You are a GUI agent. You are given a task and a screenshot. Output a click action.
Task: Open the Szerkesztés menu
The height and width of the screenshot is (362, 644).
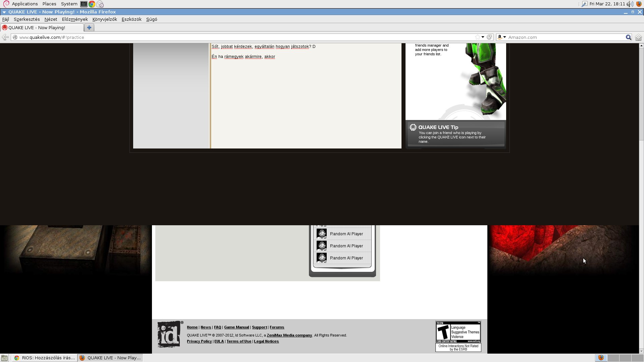pyautogui.click(x=27, y=19)
